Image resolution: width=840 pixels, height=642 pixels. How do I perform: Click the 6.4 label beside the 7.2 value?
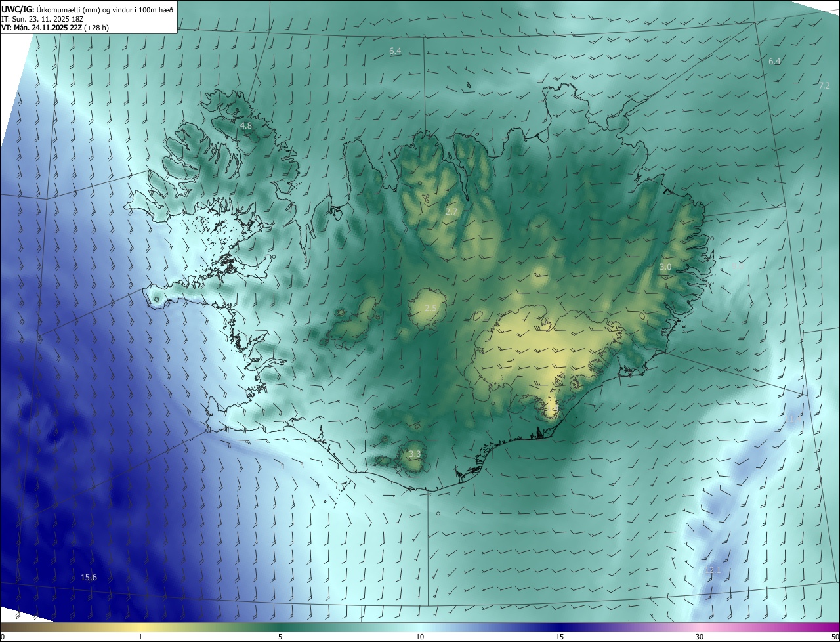click(774, 62)
